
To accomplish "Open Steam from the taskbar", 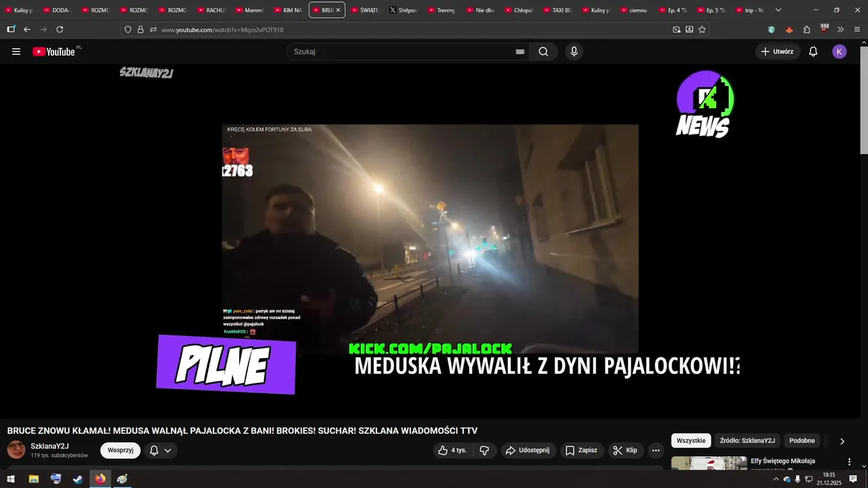I will 78,479.
